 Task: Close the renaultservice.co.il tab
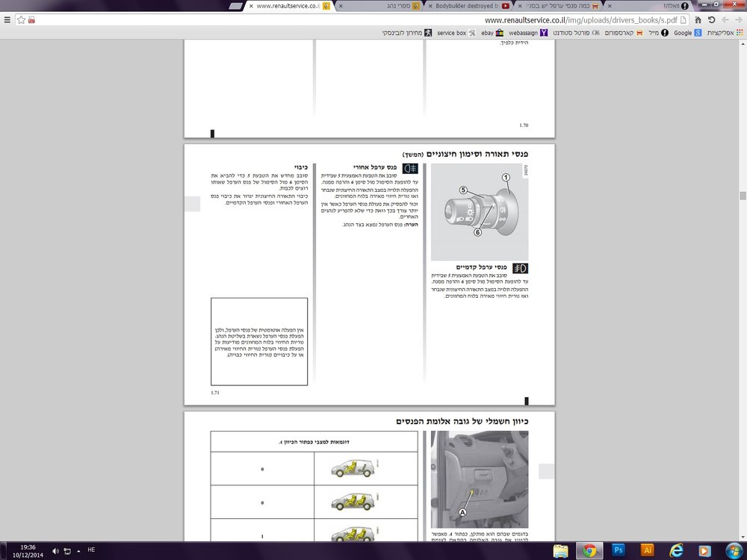tap(251, 6)
